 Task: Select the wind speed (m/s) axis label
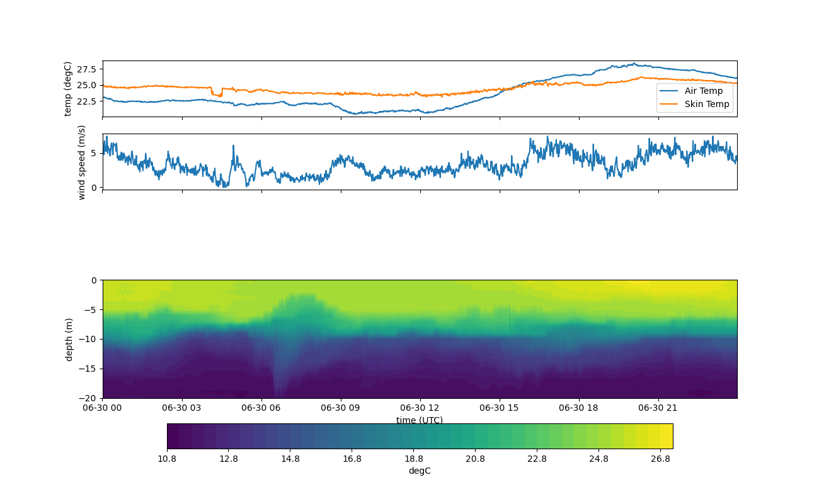[81, 162]
